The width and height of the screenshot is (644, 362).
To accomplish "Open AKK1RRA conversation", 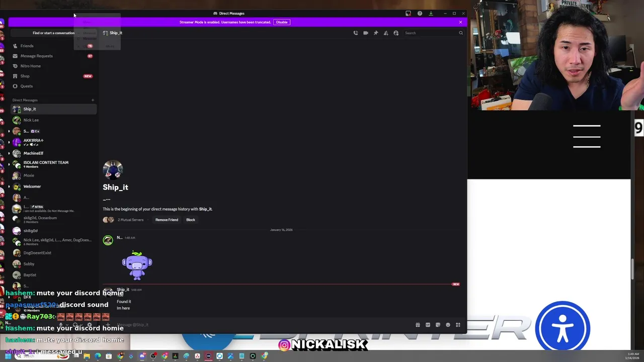I will 53,142.
